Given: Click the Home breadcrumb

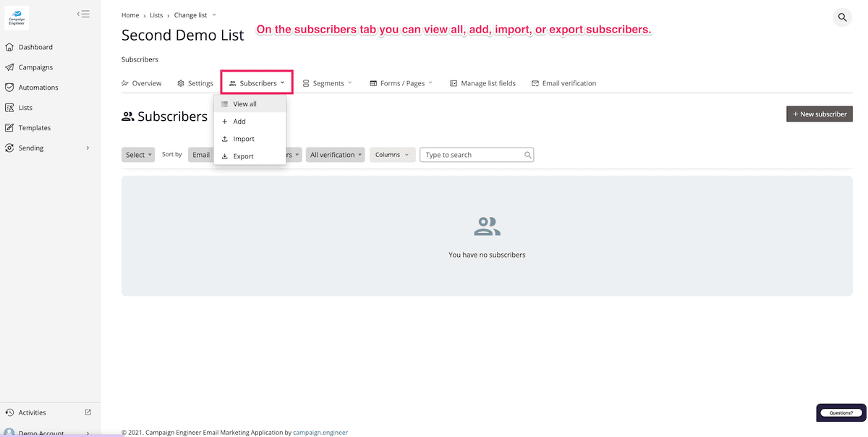Looking at the screenshot, I should tap(130, 15).
